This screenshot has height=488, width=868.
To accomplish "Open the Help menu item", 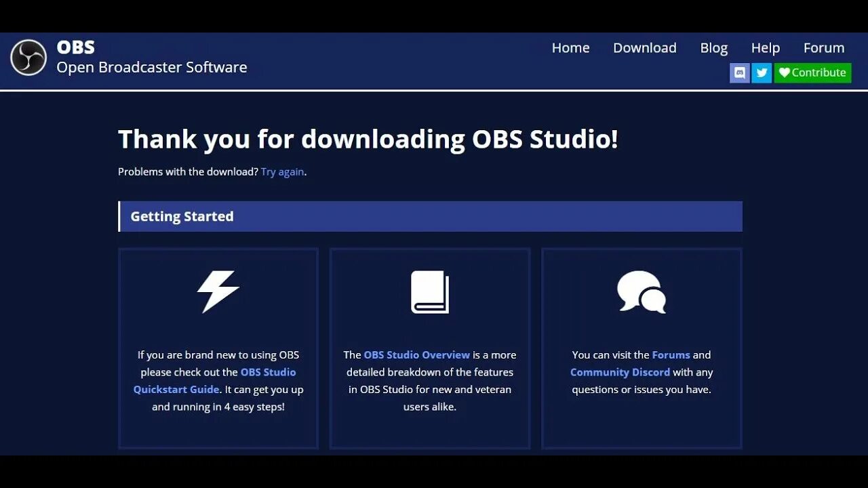I will point(765,48).
